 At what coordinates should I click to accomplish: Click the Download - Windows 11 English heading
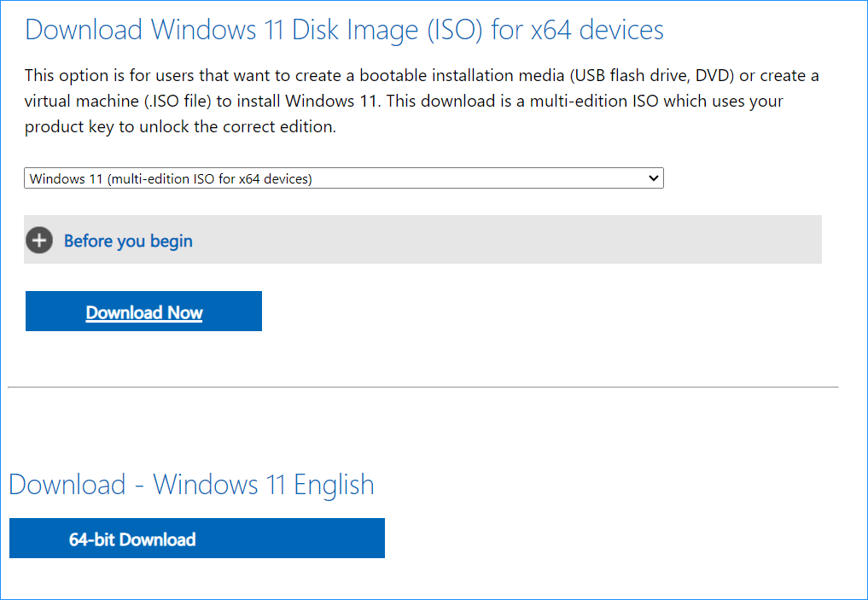coord(191,484)
